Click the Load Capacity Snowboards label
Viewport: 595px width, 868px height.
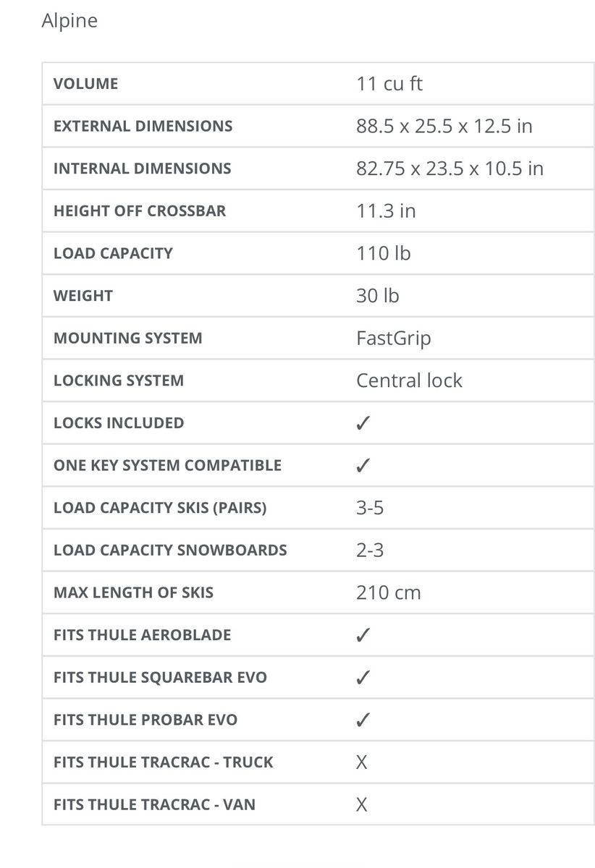(x=170, y=550)
